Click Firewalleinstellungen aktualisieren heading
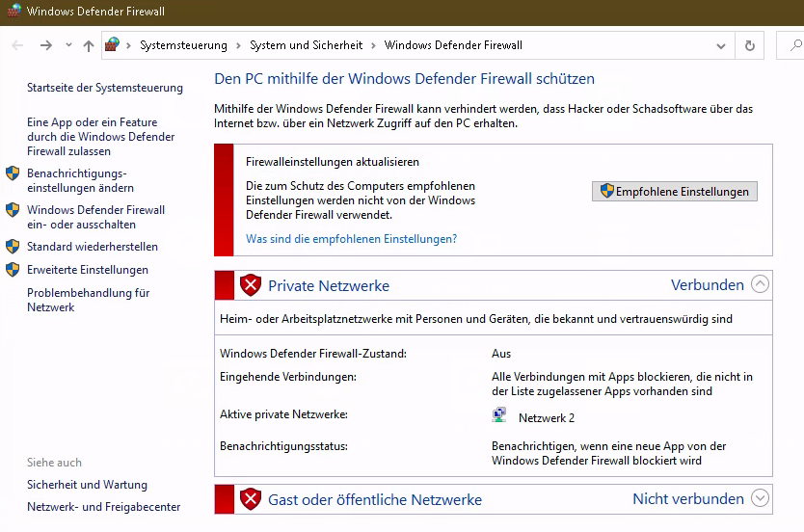The width and height of the screenshot is (804, 532). [333, 162]
